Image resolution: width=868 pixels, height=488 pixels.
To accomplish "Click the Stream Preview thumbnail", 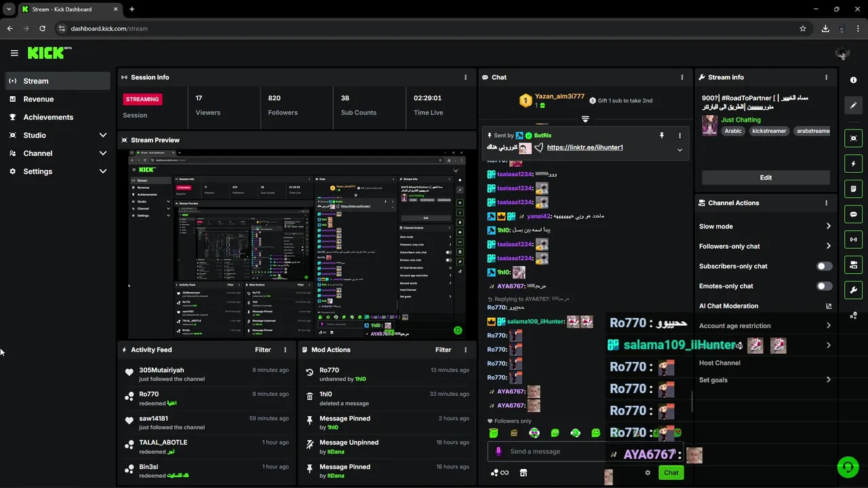I will 297,244.
